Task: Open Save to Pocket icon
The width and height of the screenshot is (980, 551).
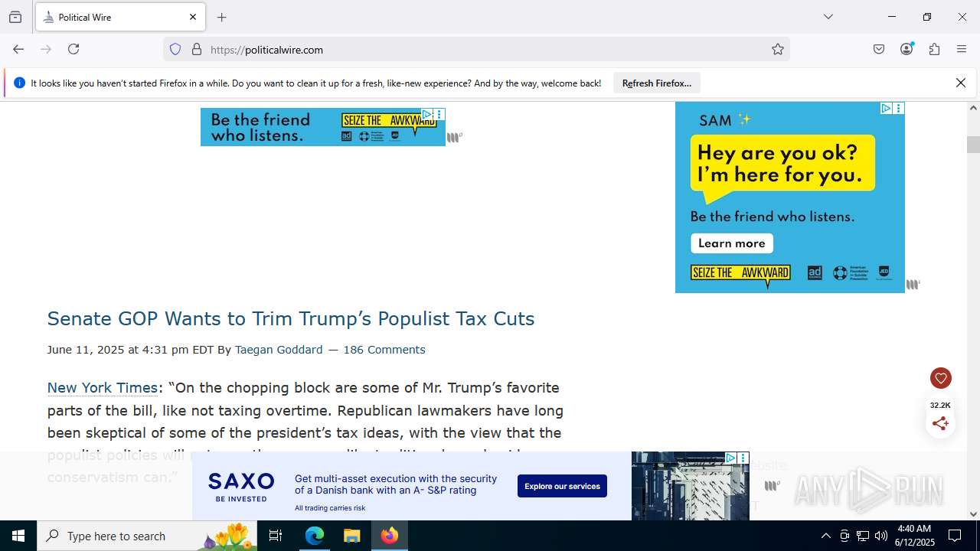Action: tap(879, 49)
